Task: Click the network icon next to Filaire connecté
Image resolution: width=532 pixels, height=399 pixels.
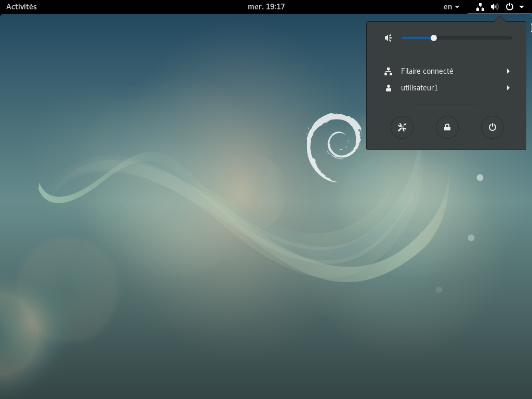Action: (x=388, y=71)
